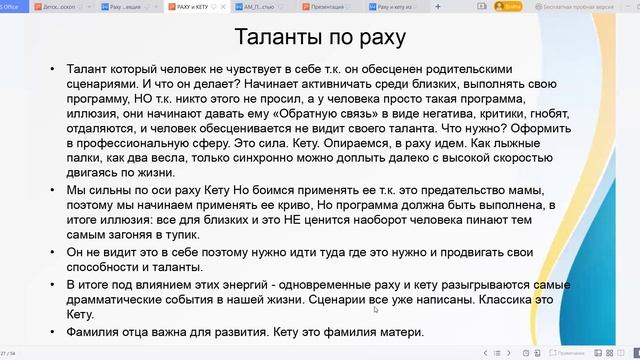
Task: Toggle the notes 'Примечания' button
Action: coord(567,353)
